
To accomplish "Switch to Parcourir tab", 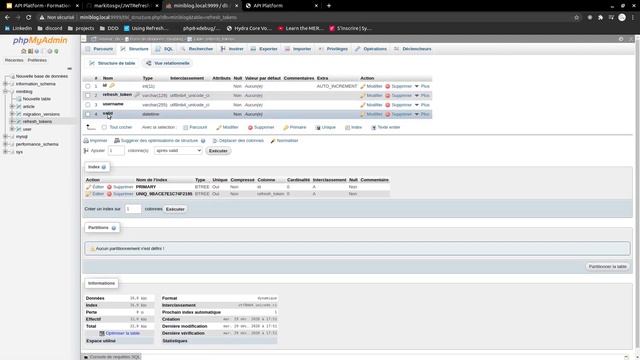I will pyautogui.click(x=99, y=49).
